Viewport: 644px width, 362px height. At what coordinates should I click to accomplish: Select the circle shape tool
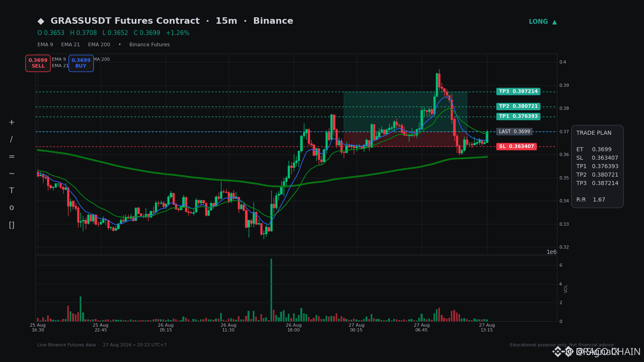click(x=12, y=208)
